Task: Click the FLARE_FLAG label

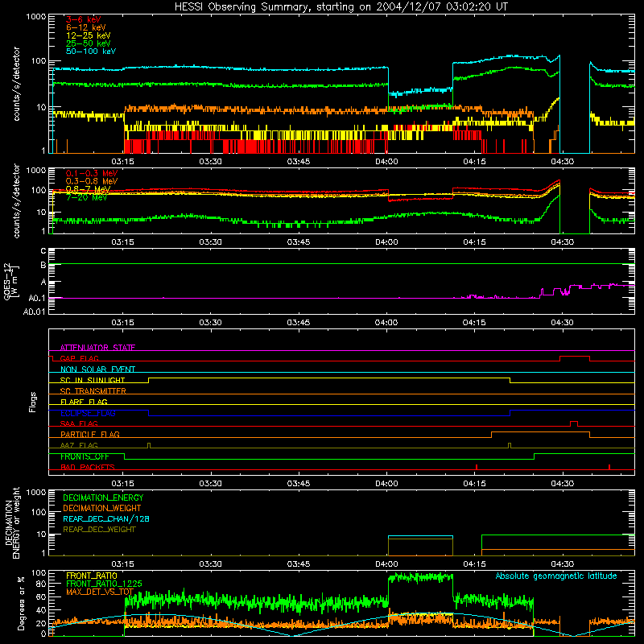Action: (84, 402)
